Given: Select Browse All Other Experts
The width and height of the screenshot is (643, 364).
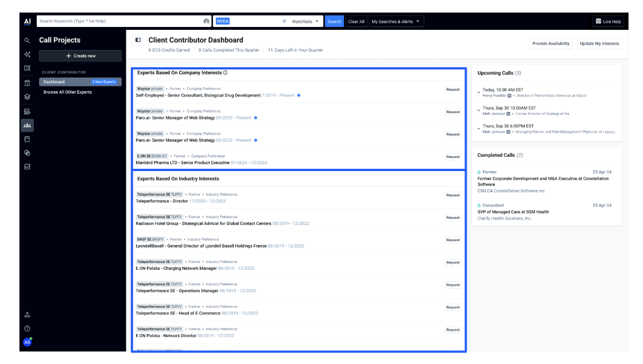Looking at the screenshot, I should coord(68,92).
